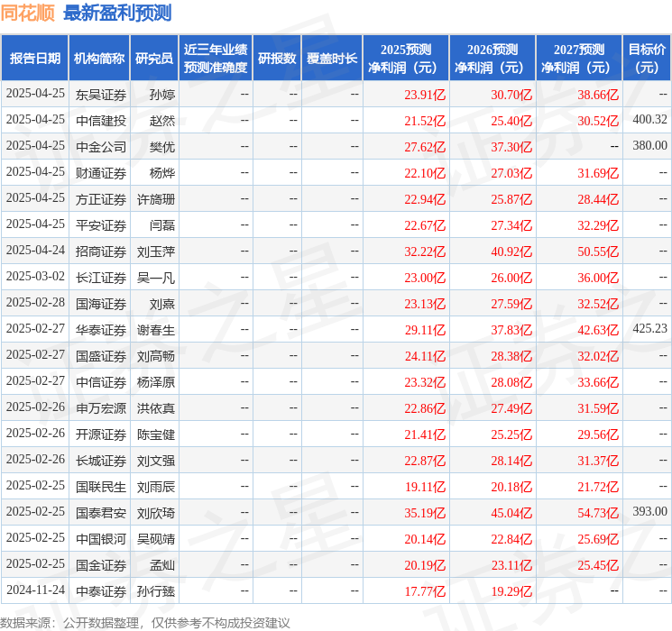
Task: Select 2027 forecast 32.29亿
Action: [x=598, y=225]
